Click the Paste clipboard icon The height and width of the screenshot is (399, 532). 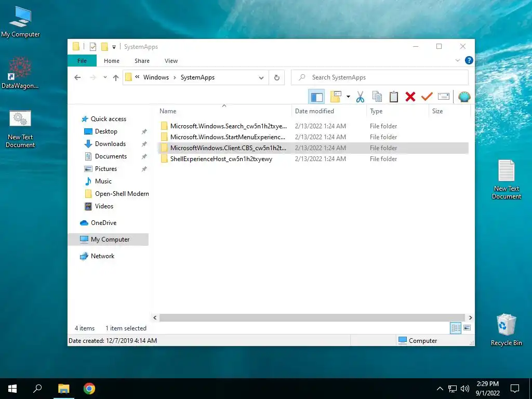[394, 97]
